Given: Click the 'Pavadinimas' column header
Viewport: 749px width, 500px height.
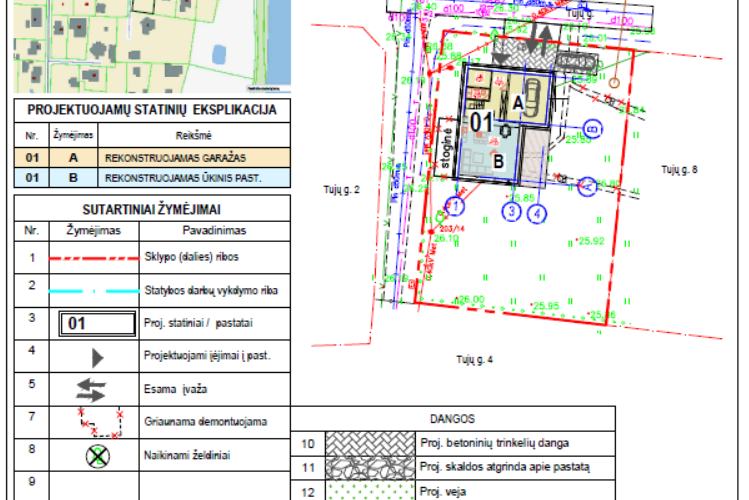Looking at the screenshot, I should click(214, 231).
